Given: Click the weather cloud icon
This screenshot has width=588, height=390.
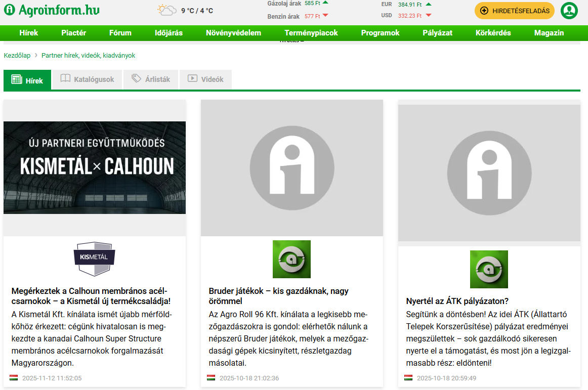Looking at the screenshot, I should (166, 10).
